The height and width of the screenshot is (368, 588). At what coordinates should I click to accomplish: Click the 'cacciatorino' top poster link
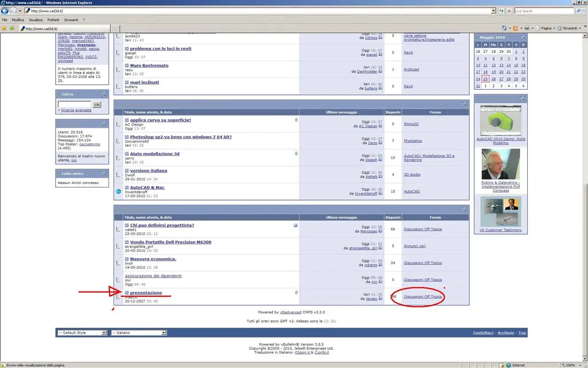click(x=90, y=144)
